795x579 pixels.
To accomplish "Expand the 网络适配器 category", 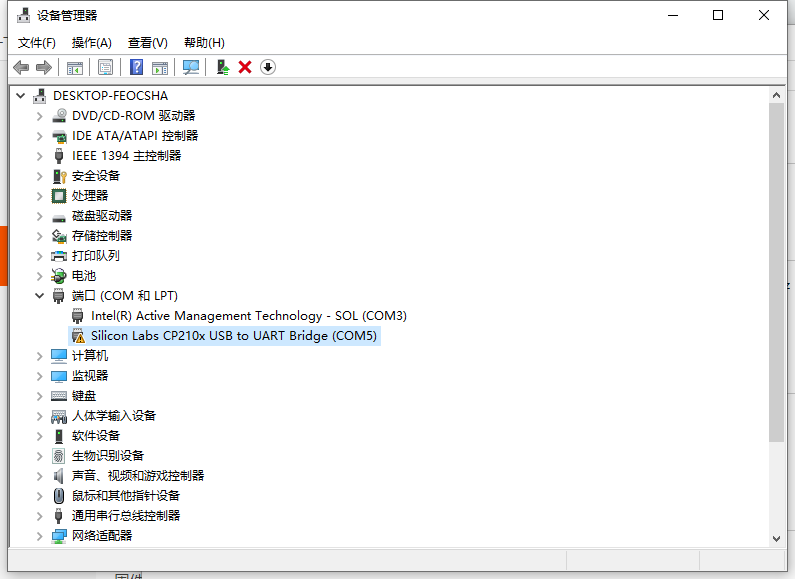I will [x=40, y=536].
